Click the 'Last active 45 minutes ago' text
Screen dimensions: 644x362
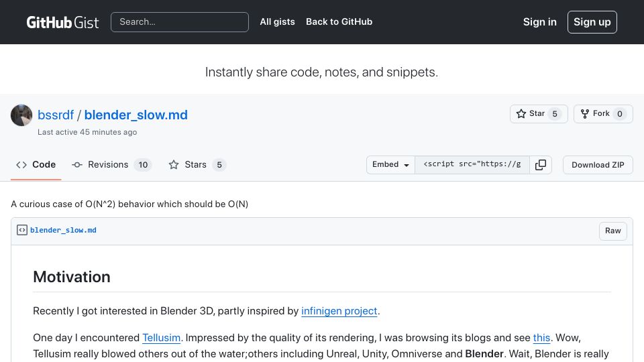click(x=87, y=132)
